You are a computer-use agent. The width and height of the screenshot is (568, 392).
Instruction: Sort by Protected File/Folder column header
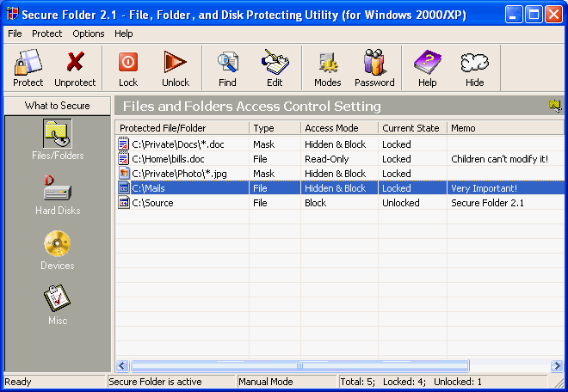[182, 128]
